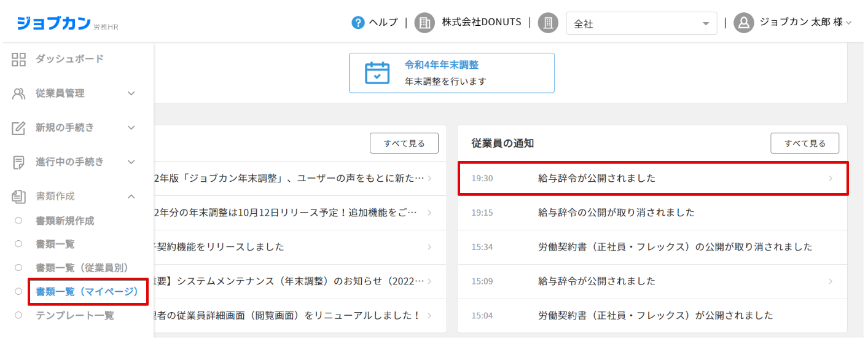Click the company building icon beside 株式会社DONUTS
868x360 pixels.
coord(424,23)
